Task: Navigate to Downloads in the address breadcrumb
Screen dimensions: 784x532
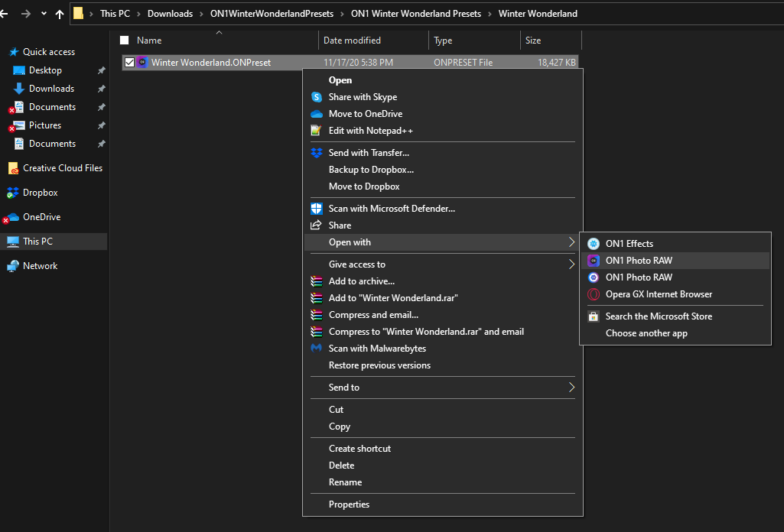Action: 170,14
